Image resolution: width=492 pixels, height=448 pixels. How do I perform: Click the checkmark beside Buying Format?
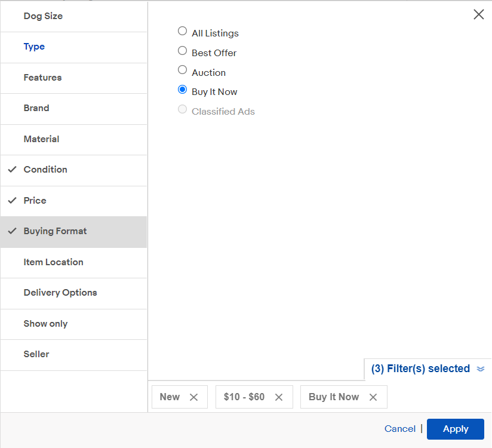click(12, 231)
